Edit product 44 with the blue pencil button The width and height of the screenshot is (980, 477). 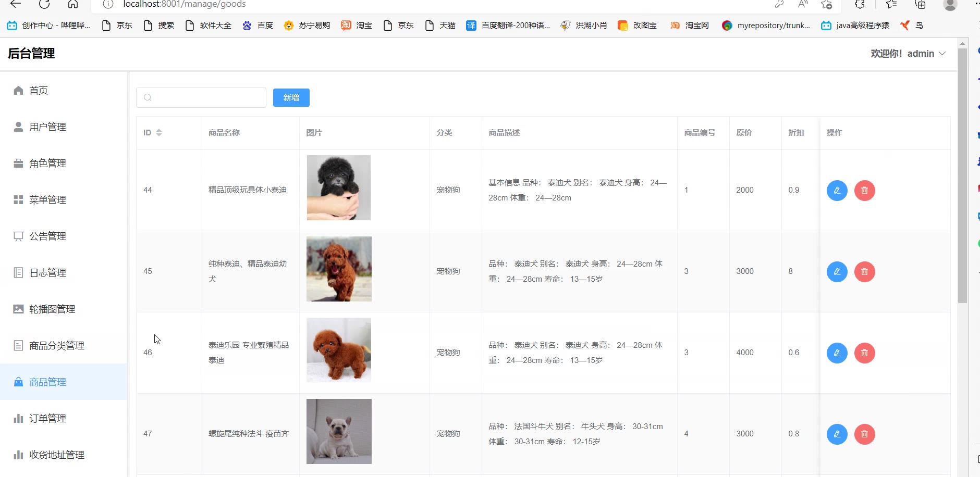click(837, 190)
